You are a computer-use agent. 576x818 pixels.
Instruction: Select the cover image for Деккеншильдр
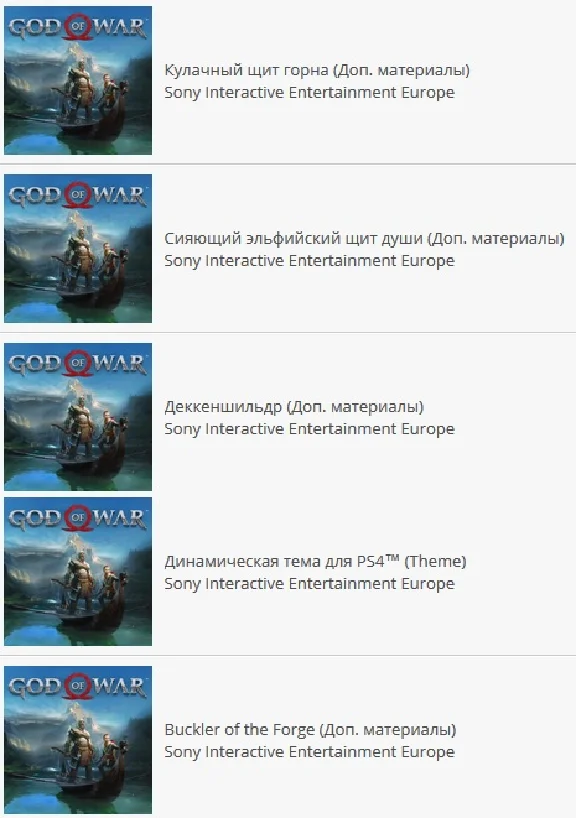click(x=78, y=417)
